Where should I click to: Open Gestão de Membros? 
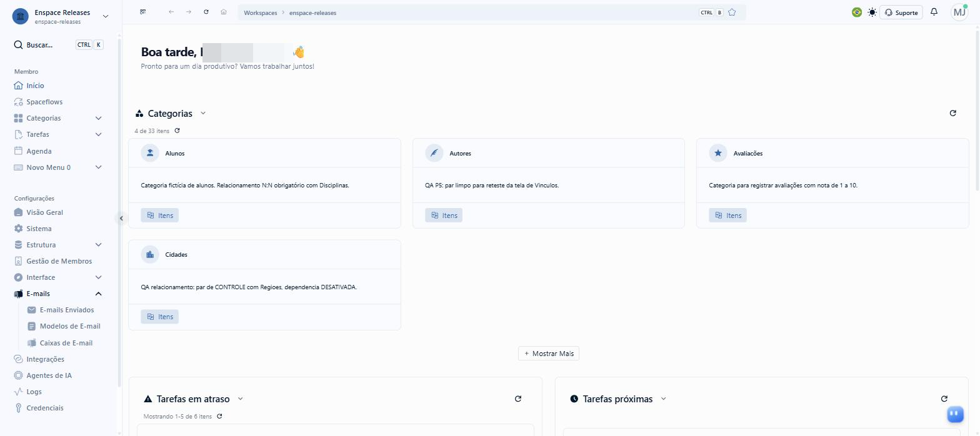[x=59, y=261]
